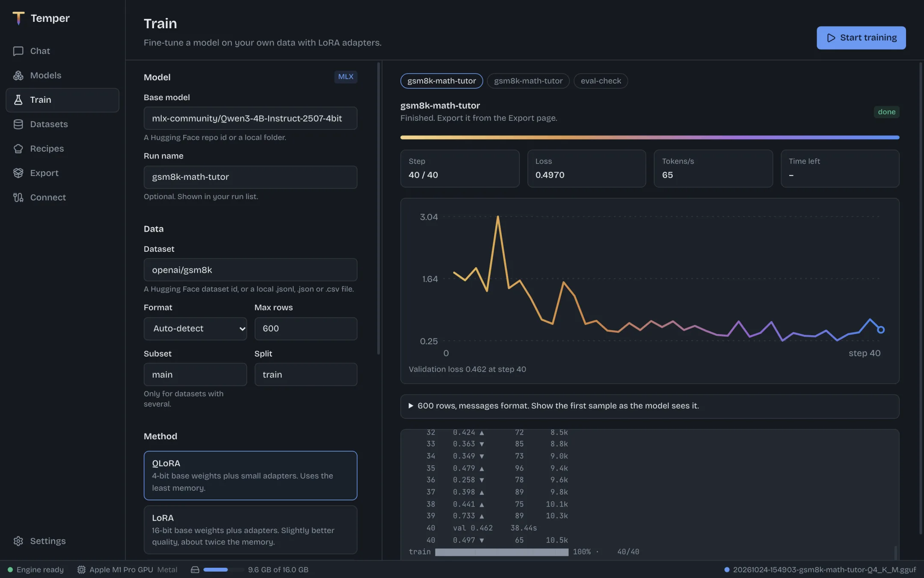Click the Max rows field showing 600
The width and height of the screenshot is (924, 578).
(306, 328)
